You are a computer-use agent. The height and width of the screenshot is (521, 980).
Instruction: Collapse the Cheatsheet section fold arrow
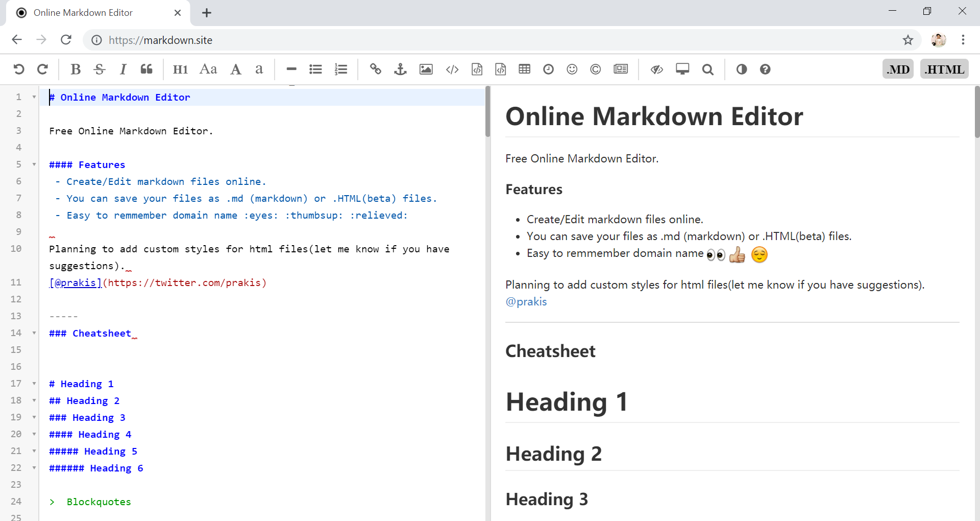pos(34,333)
